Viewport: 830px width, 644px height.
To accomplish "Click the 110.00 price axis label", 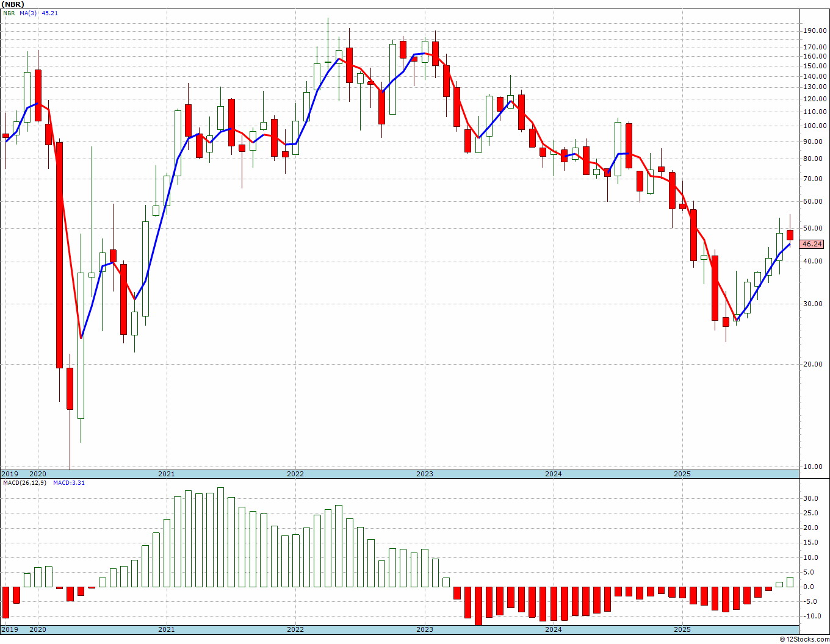I will [x=815, y=112].
